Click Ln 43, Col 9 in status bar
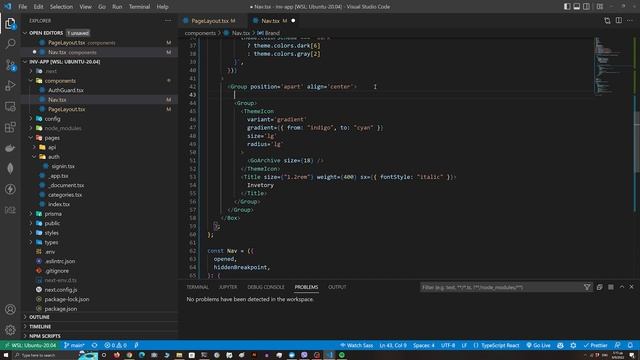This screenshot has height=360, width=640. 393,345
